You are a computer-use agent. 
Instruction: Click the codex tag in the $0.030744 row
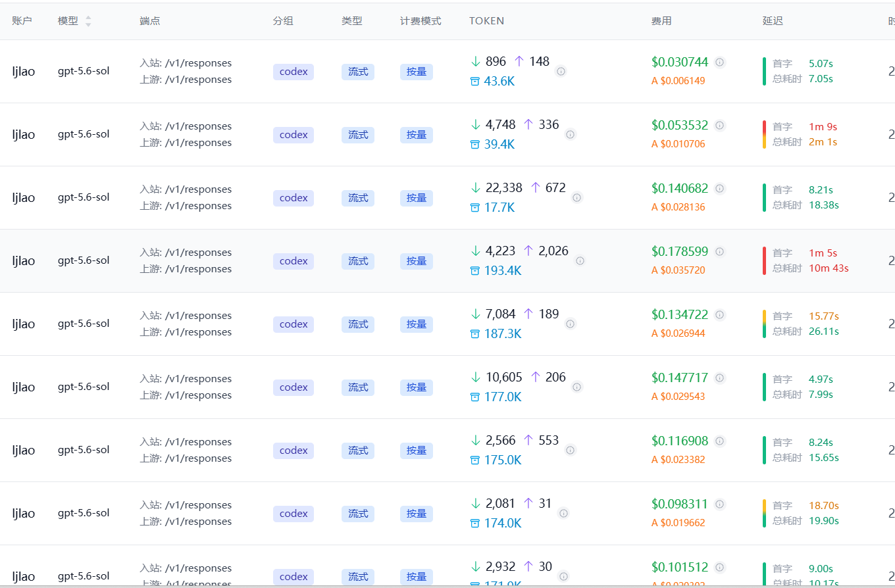(294, 72)
